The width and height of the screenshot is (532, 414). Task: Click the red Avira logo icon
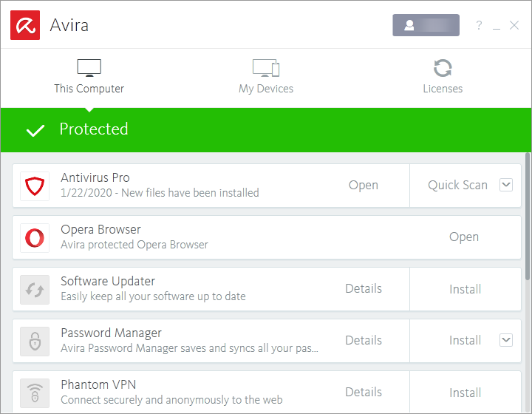pos(25,25)
